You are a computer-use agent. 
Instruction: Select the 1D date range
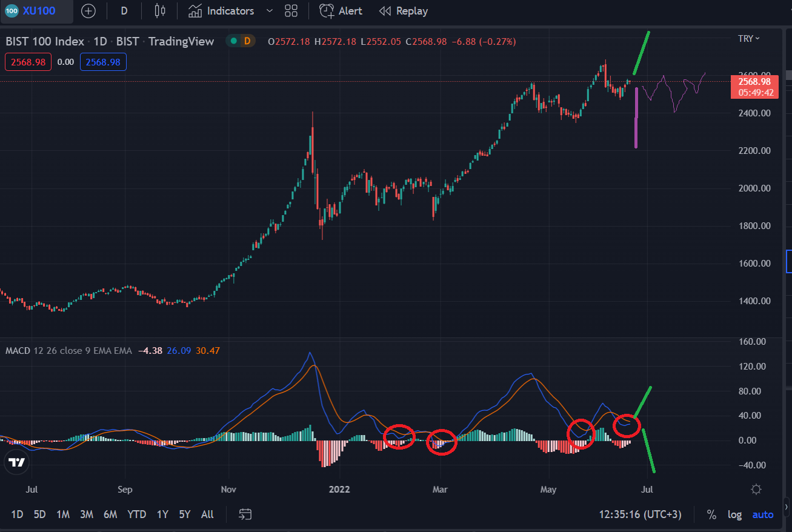tap(17, 514)
